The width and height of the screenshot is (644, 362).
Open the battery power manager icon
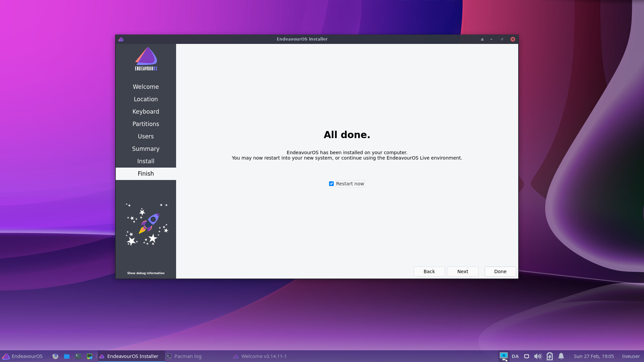(549, 356)
